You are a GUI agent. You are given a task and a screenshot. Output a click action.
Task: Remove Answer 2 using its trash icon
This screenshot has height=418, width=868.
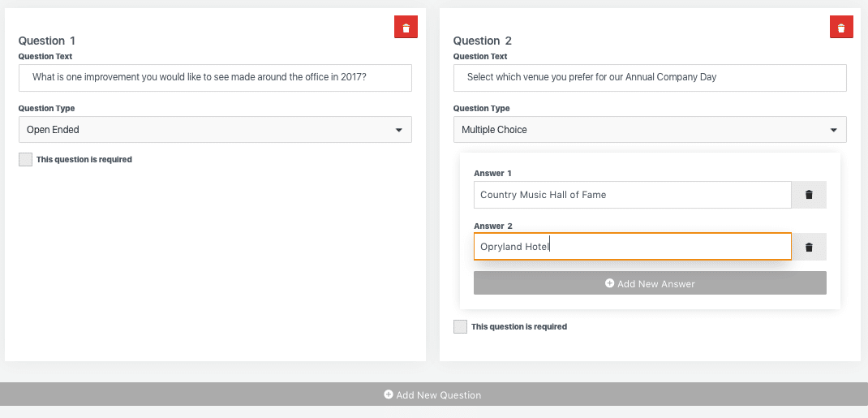[809, 247]
